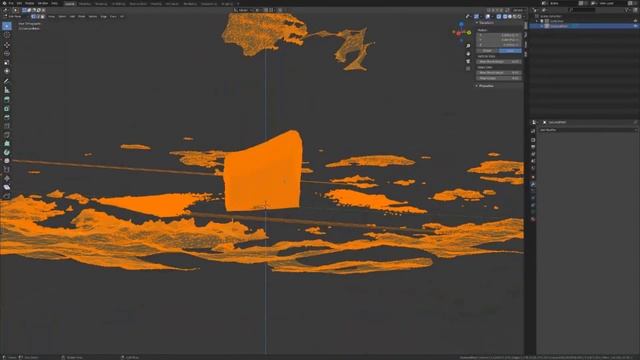Open the Select menu in the viewport header

click(62, 16)
